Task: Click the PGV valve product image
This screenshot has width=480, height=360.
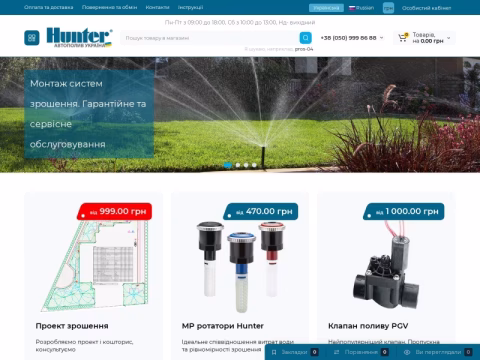Action: [x=386, y=264]
